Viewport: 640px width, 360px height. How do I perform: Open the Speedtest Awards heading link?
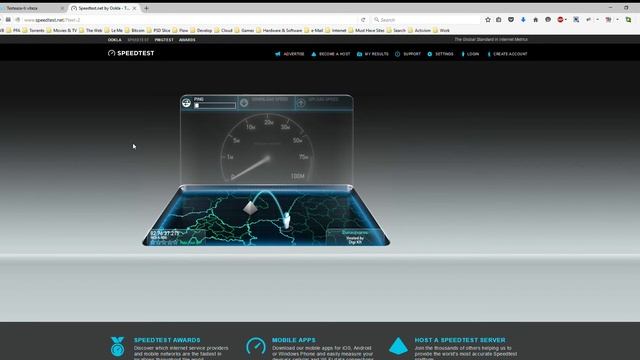click(167, 340)
